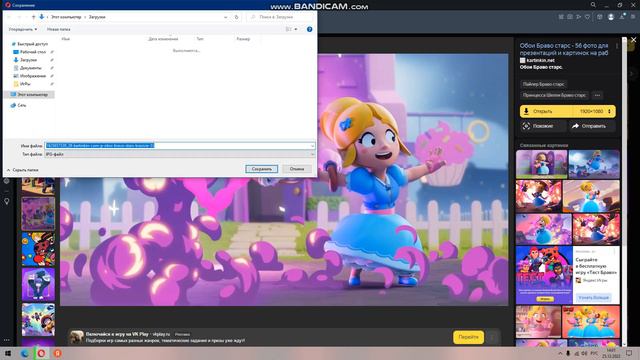Screen dimensions: 640x360
Task: Open the three-dot menu beside image title
Action: click(x=617, y=46)
